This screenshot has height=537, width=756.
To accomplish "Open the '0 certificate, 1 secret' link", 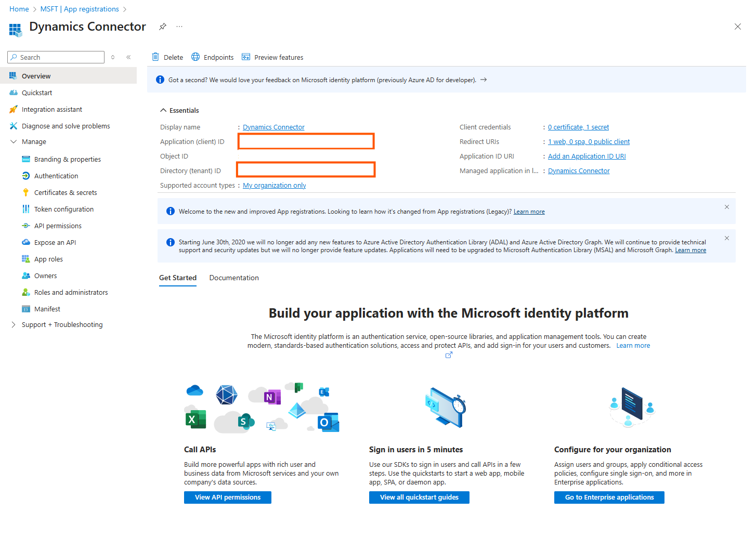I will [x=578, y=127].
